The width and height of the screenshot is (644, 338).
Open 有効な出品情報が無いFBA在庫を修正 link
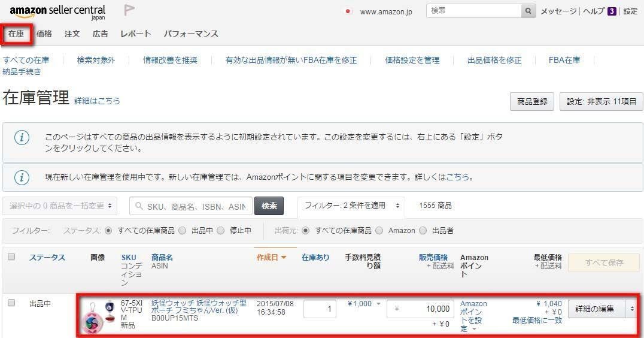[291, 60]
